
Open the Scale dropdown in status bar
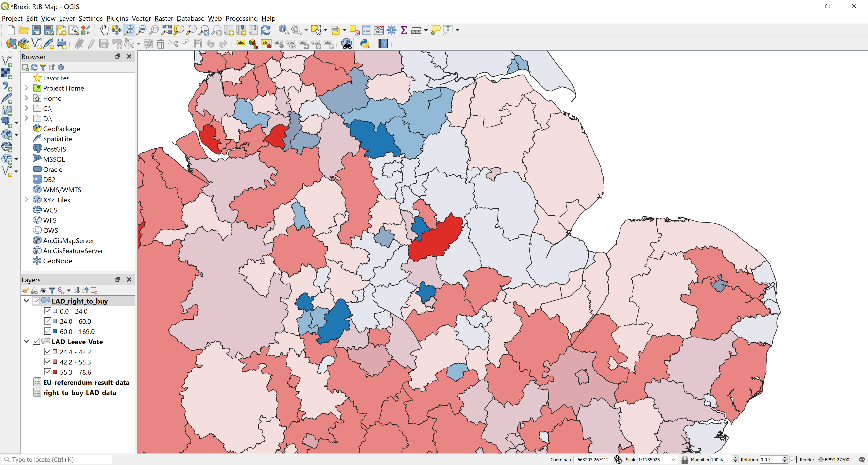pos(673,460)
